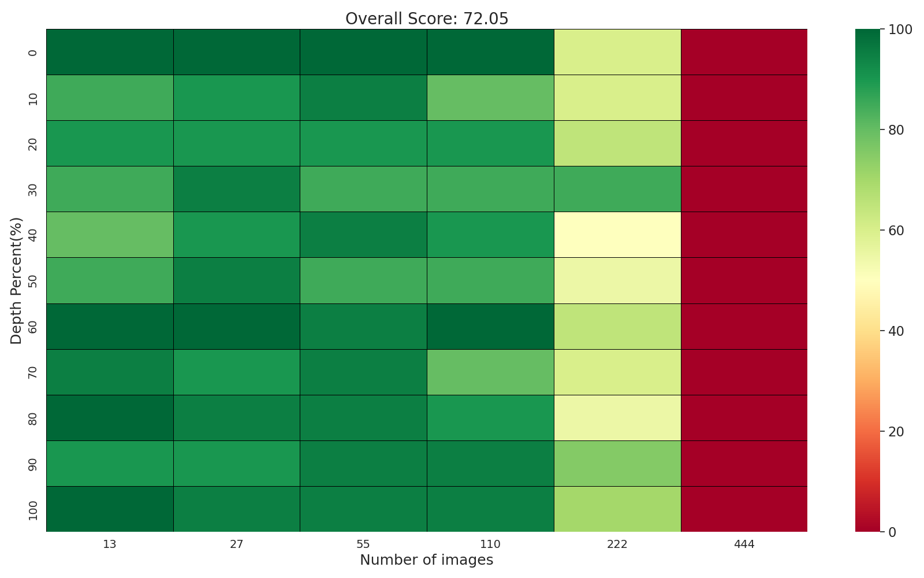This screenshot has height=578, width=924.
Task: Click the colorbar tick label "40"
Action: click(x=896, y=331)
